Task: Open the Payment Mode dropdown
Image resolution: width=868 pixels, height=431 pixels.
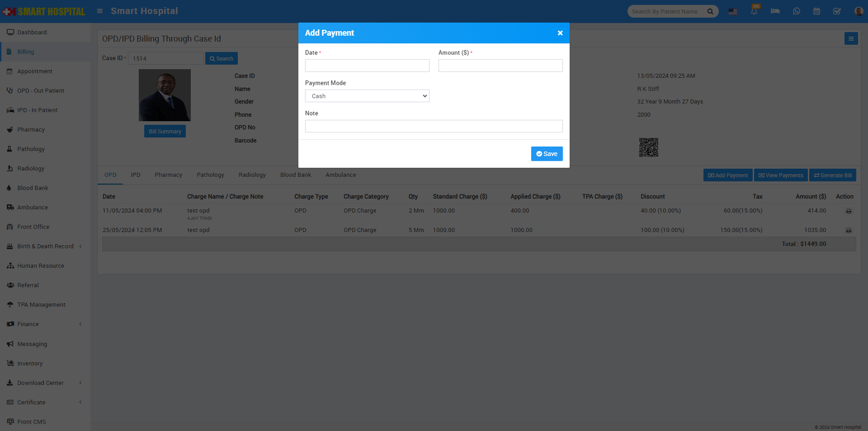Action: [x=367, y=96]
